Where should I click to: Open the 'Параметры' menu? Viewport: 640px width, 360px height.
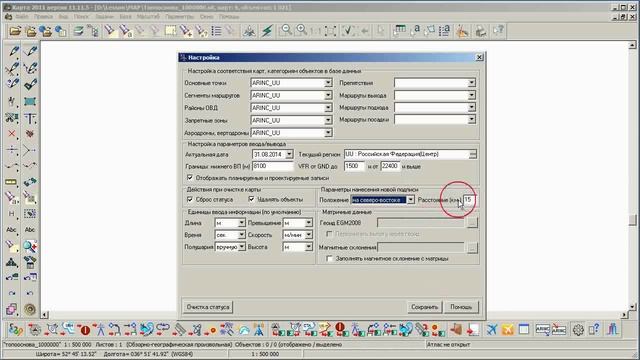[180, 17]
